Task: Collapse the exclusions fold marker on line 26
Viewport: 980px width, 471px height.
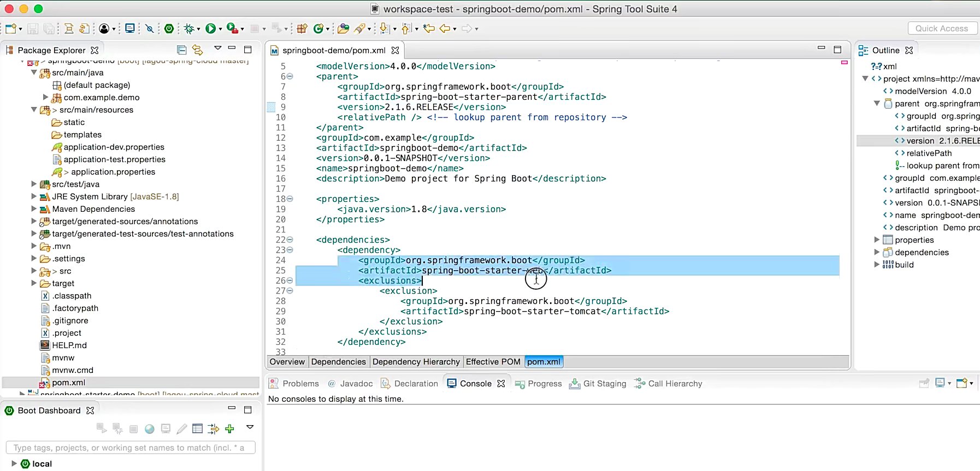Action: 290,281
